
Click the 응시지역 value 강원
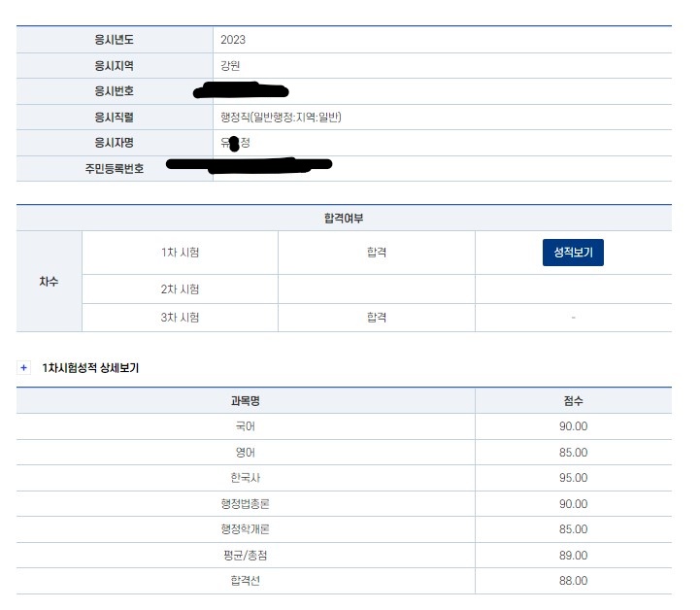tap(230, 65)
